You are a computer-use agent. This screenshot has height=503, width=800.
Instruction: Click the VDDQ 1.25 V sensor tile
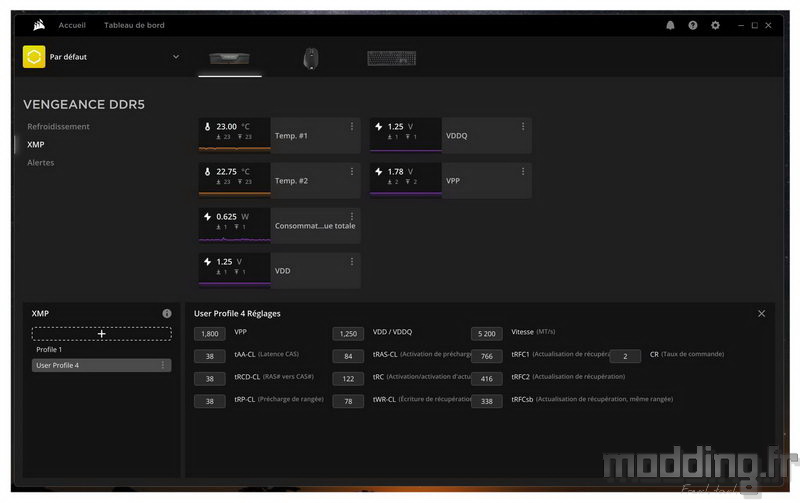coord(451,135)
